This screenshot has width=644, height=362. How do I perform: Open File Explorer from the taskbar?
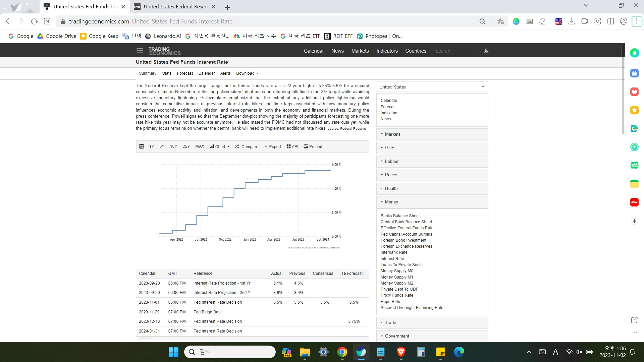[305, 352]
